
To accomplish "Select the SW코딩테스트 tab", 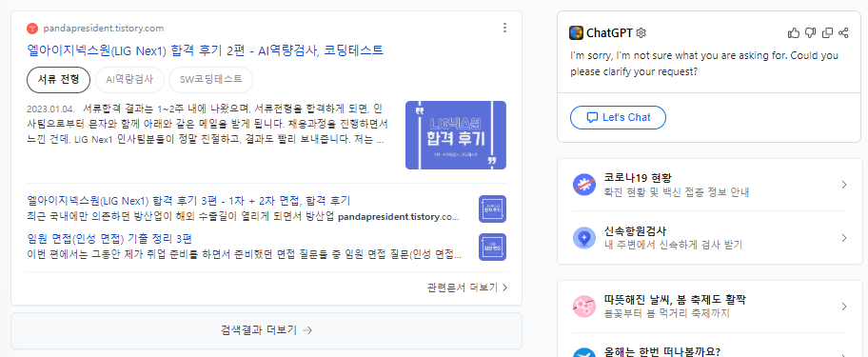I will [211, 80].
